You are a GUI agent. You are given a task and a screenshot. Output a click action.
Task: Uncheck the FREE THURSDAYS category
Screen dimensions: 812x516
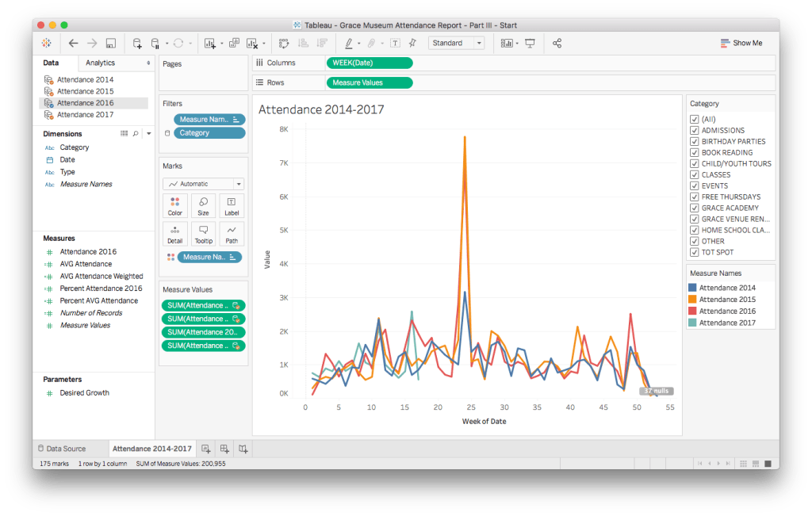click(695, 197)
